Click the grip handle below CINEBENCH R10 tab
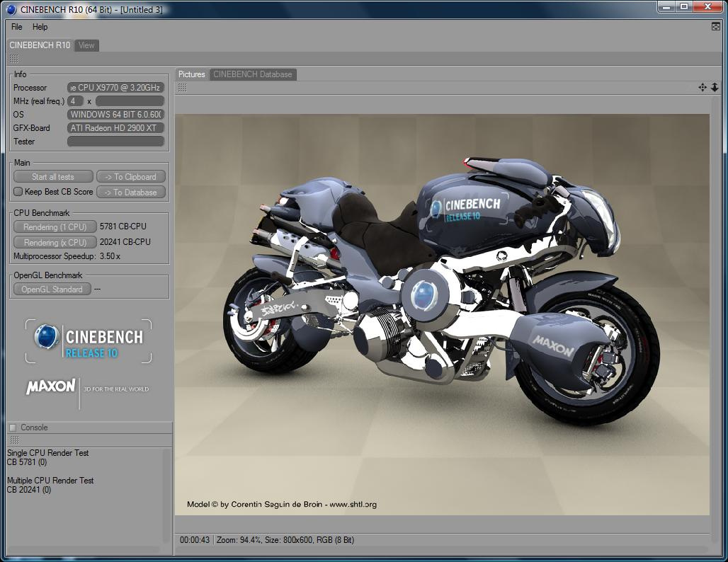728x562 pixels. (x=13, y=59)
